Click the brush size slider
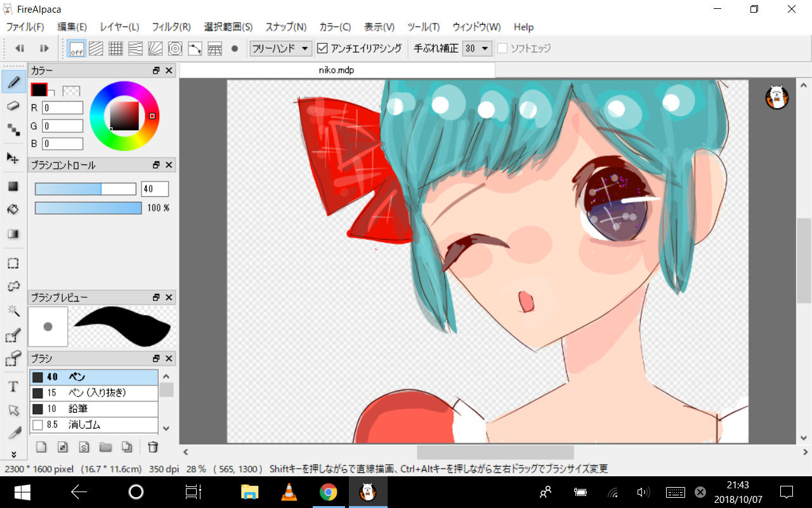The image size is (812, 508). pos(85,189)
